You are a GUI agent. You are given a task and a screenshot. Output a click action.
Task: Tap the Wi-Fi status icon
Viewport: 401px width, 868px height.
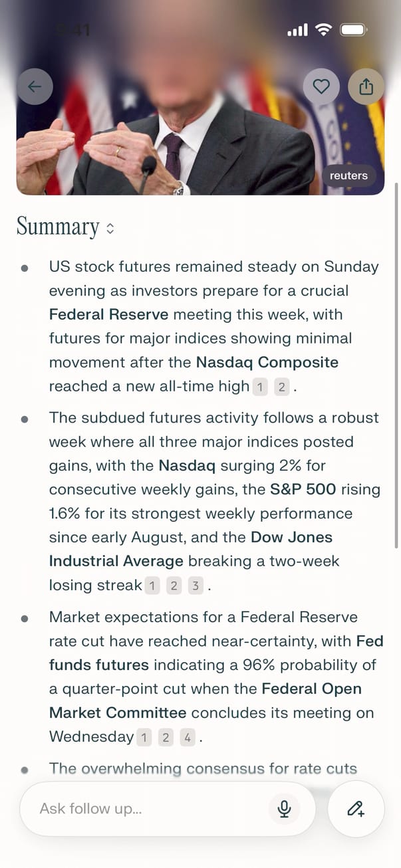click(x=324, y=30)
